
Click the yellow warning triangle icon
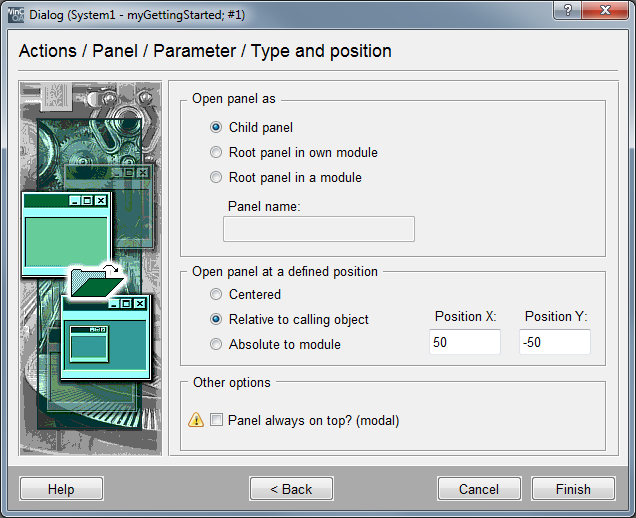click(196, 421)
